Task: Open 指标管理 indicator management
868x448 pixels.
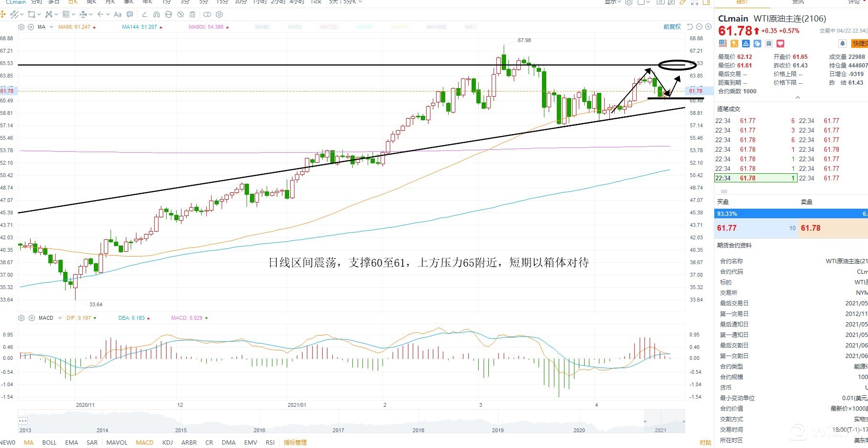Action: coord(295,443)
